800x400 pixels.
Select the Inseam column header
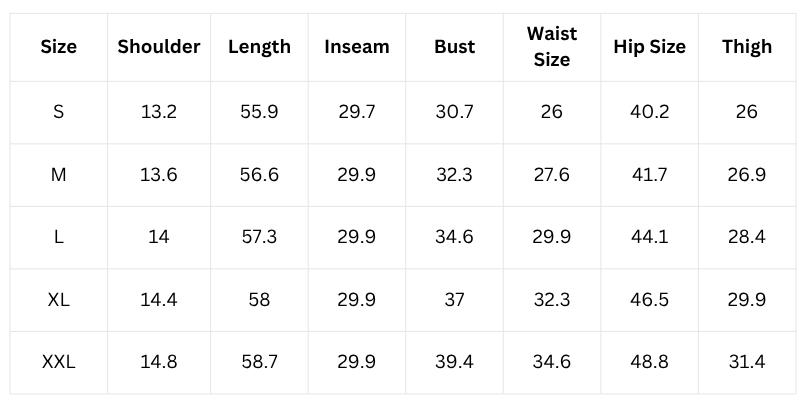(357, 47)
